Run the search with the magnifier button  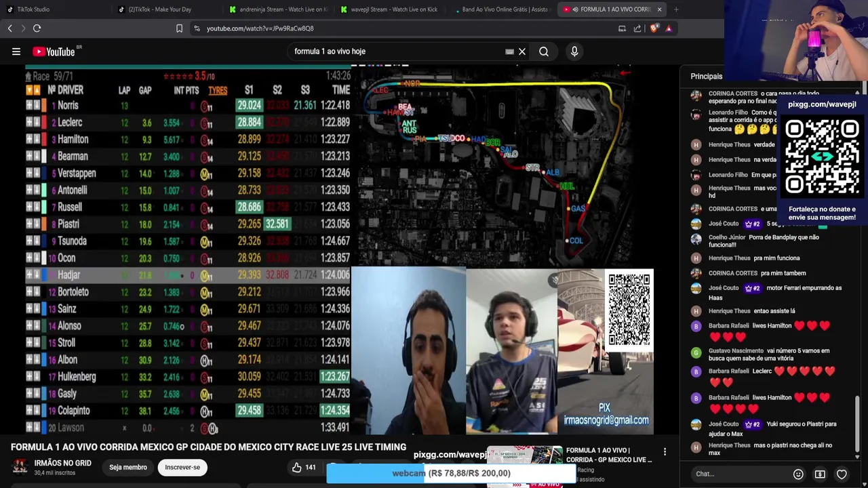tap(544, 52)
